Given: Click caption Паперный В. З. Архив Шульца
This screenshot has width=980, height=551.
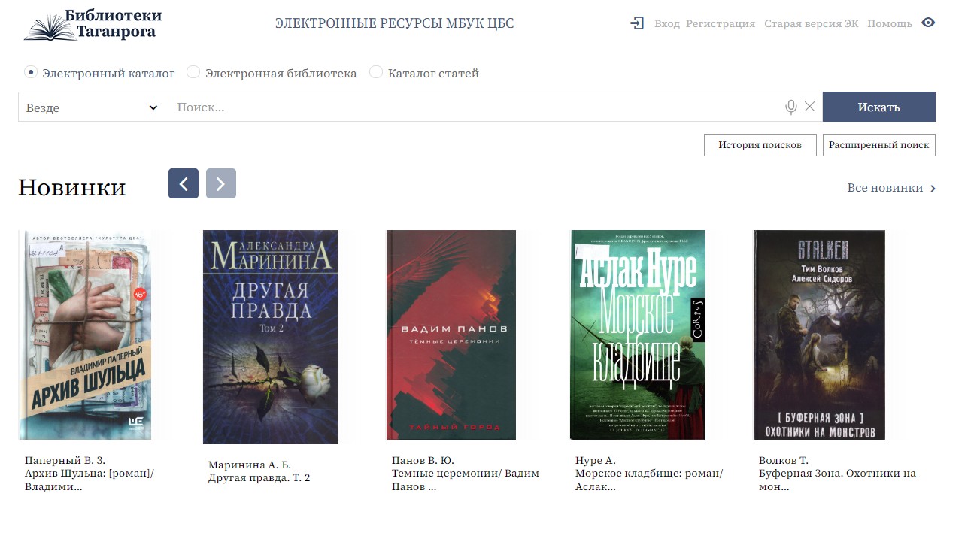Looking at the screenshot, I should pos(90,473).
